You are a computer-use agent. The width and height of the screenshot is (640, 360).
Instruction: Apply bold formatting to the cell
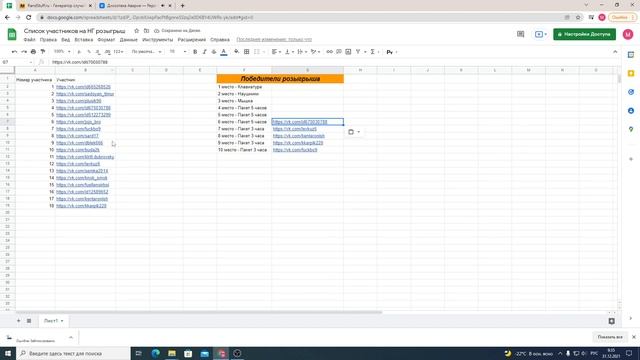[195, 52]
